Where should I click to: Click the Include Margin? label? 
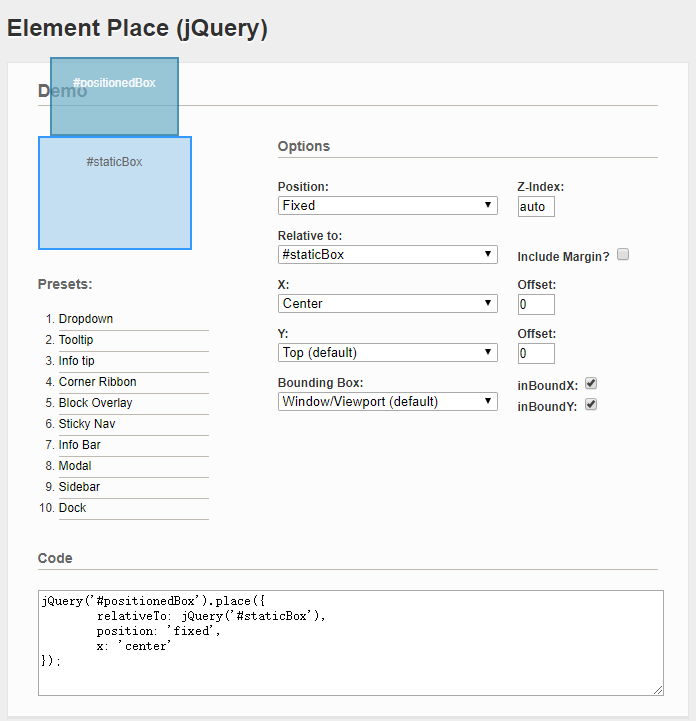(563, 257)
